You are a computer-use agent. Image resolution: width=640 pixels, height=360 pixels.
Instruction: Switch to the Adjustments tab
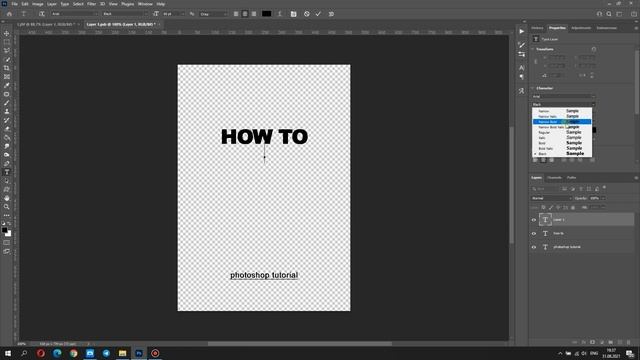pos(580,28)
